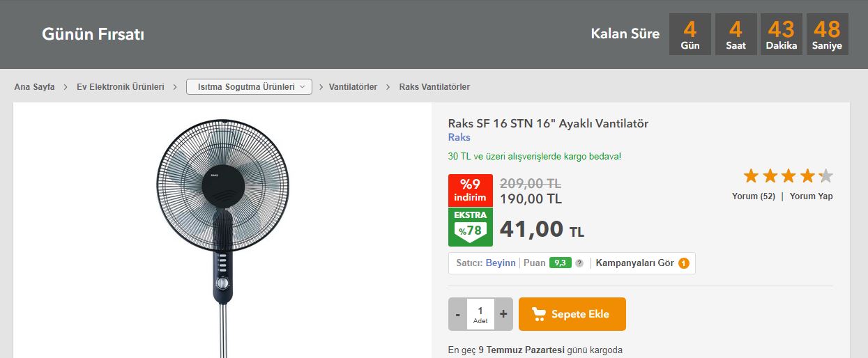Open Raks Vantilatörler breadcrumb link
The height and width of the screenshot is (358, 868).
point(434,87)
